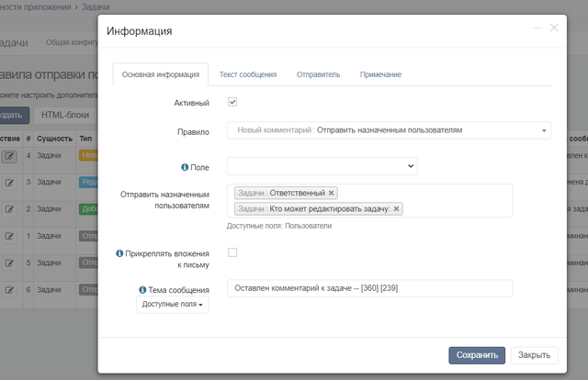Viewport: 588px width, 380px height.
Task: Open the Примечание tab
Action: point(380,74)
